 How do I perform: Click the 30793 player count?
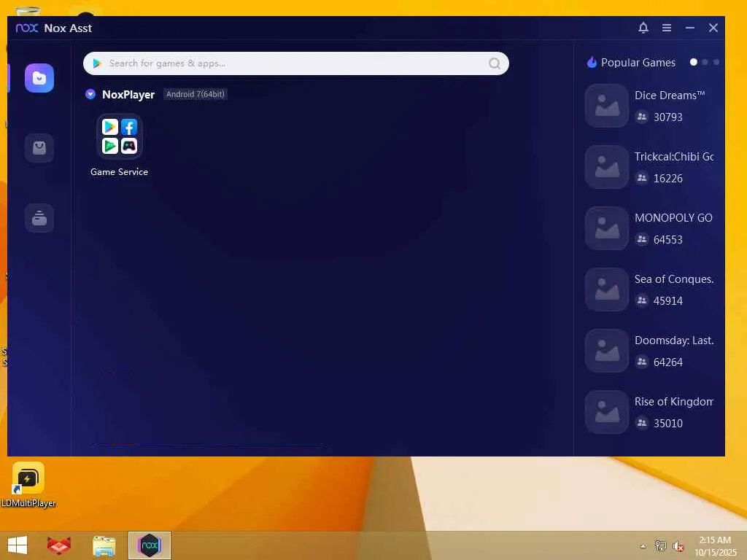tap(668, 117)
